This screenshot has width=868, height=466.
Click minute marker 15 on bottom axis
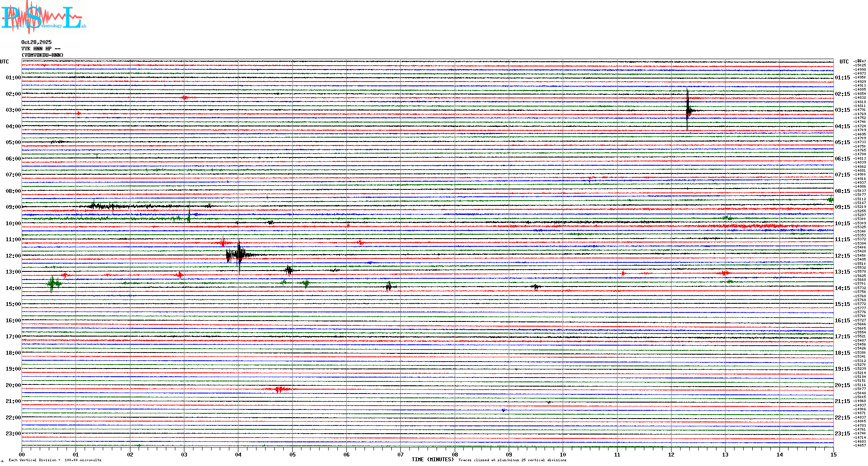(833, 454)
